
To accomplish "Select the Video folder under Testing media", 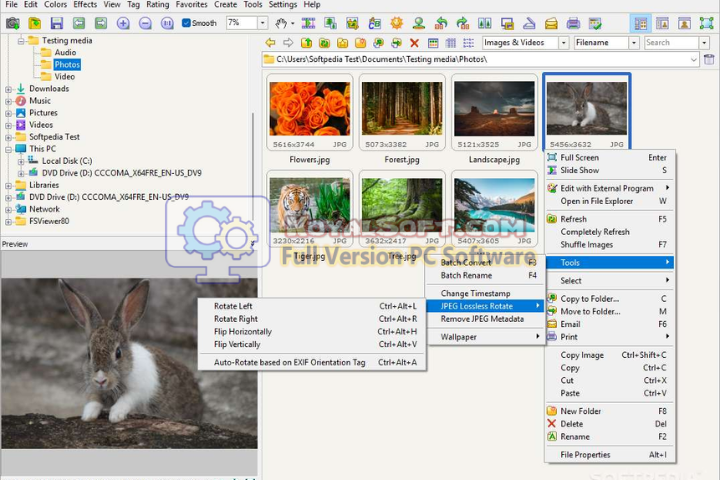I will click(65, 77).
